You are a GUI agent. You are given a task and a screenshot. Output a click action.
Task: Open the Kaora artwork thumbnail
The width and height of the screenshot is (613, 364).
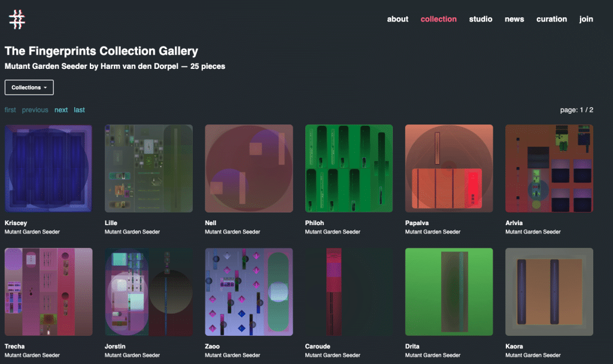(x=549, y=292)
